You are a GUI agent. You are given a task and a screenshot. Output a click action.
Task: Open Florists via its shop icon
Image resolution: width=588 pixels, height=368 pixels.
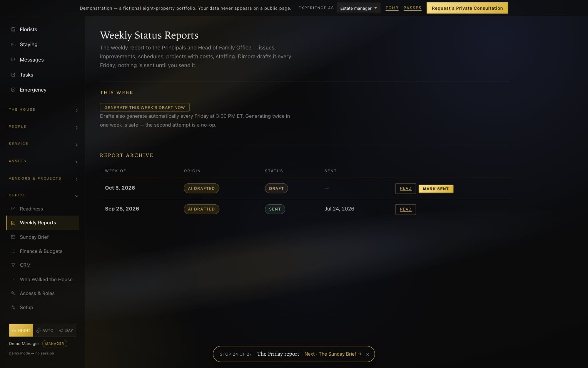[13, 29]
